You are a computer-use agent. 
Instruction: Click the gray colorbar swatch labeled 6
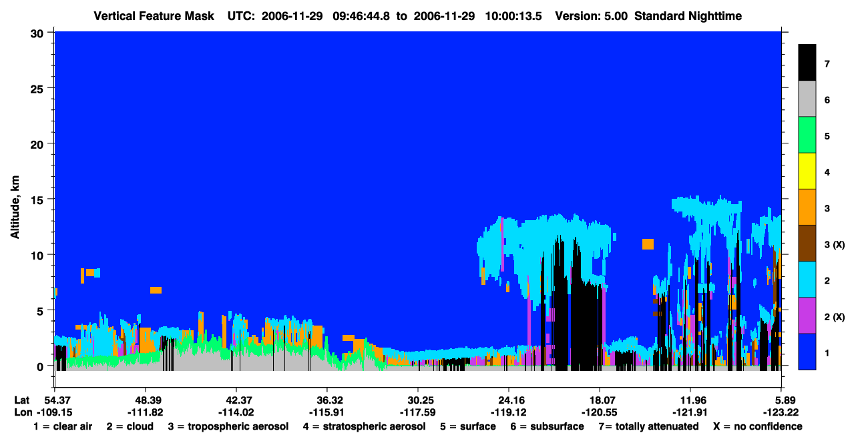[807, 99]
